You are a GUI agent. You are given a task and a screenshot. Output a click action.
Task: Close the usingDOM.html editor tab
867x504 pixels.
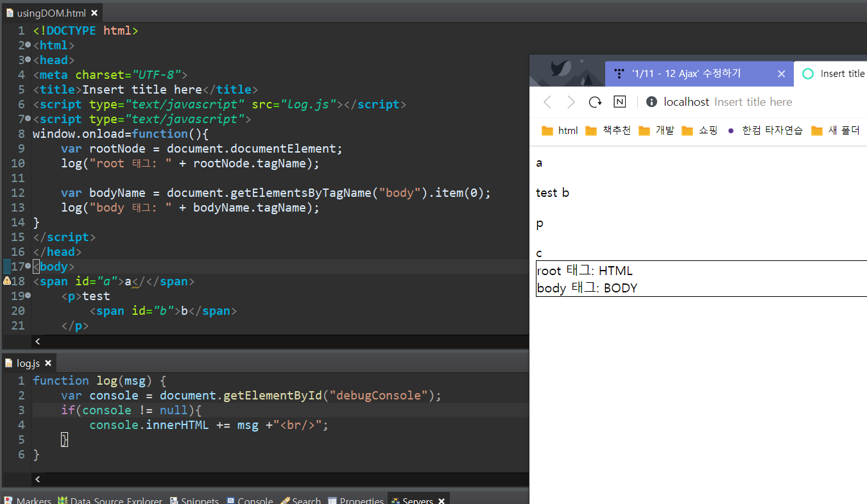(x=94, y=13)
